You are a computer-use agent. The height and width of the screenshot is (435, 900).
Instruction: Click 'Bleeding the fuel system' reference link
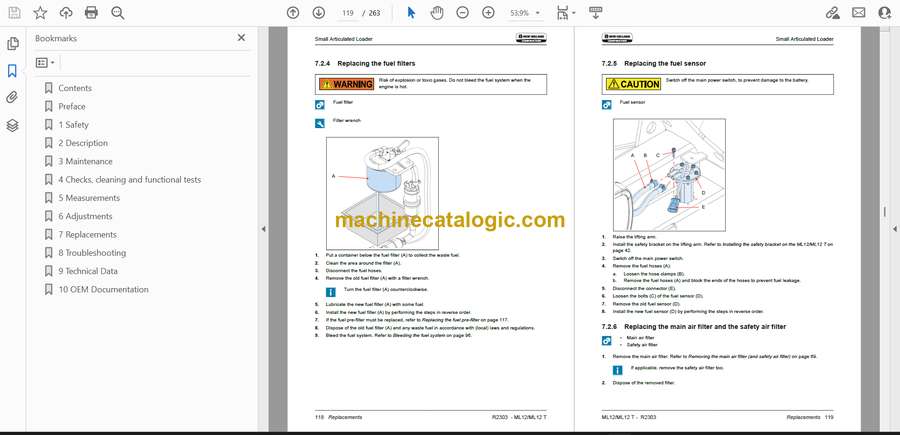418,335
